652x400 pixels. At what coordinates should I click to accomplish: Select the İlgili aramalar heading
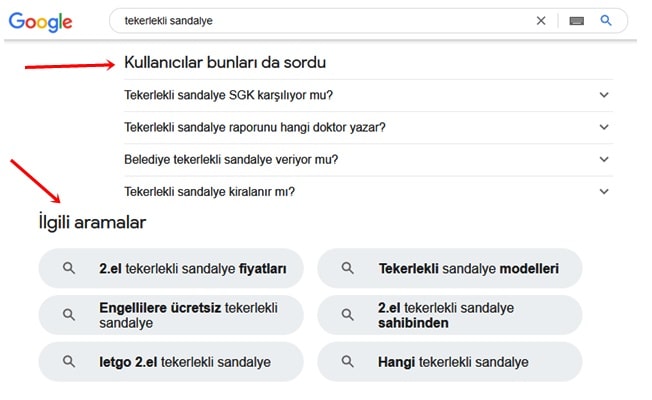[92, 222]
